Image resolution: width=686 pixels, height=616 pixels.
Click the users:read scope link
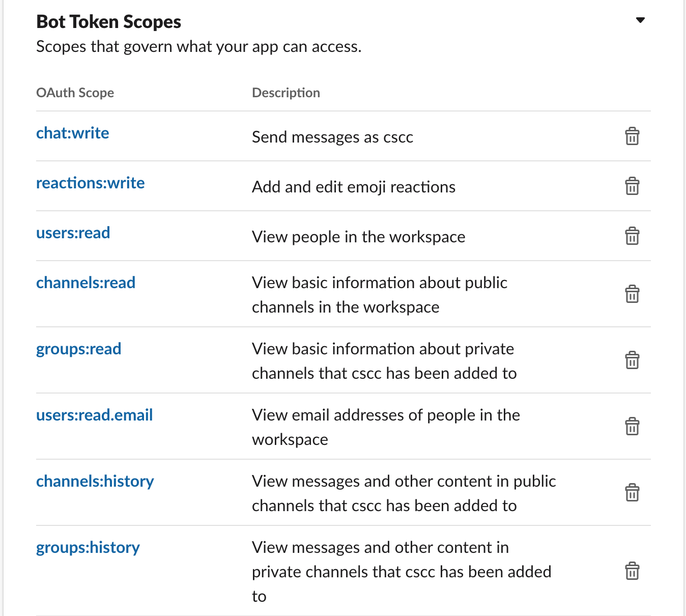73,233
